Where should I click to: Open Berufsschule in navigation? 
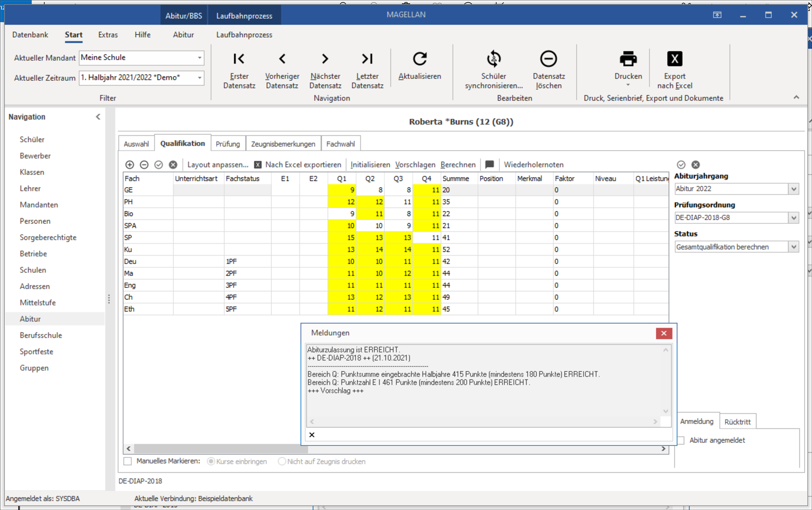click(x=41, y=335)
